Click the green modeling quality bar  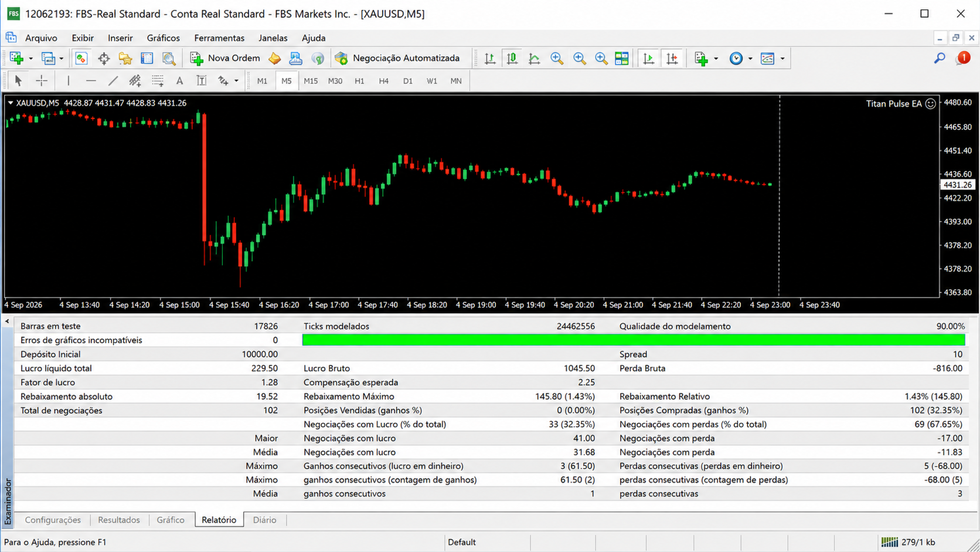click(x=634, y=340)
